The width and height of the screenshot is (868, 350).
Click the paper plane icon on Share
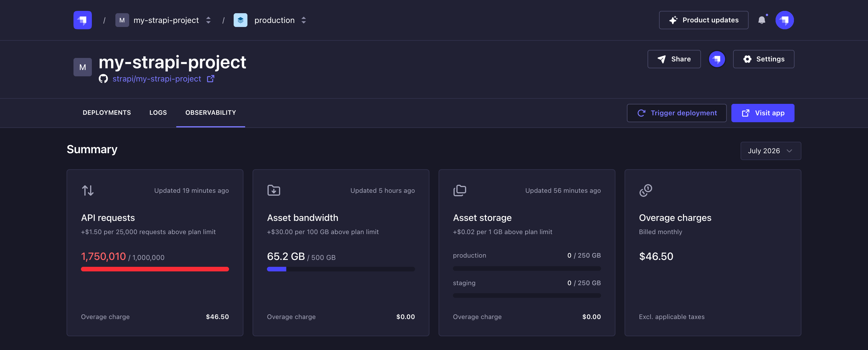point(661,59)
